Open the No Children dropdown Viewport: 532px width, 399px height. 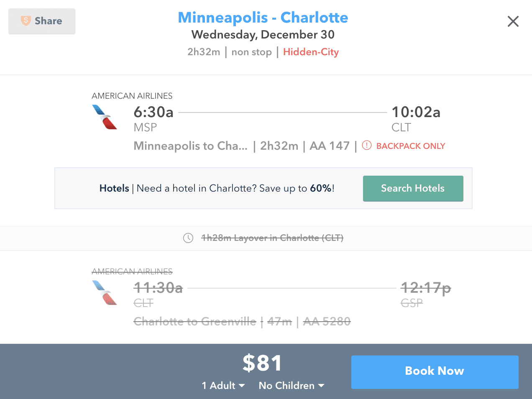[x=292, y=386]
